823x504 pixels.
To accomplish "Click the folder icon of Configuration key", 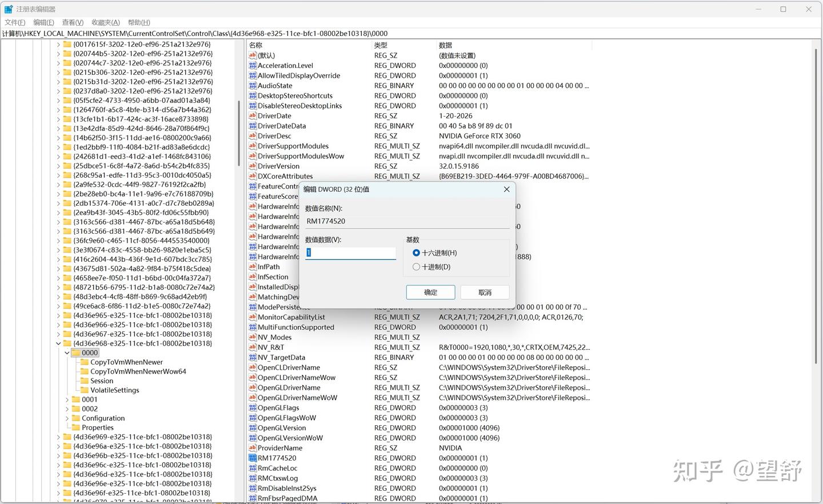I will (76, 418).
